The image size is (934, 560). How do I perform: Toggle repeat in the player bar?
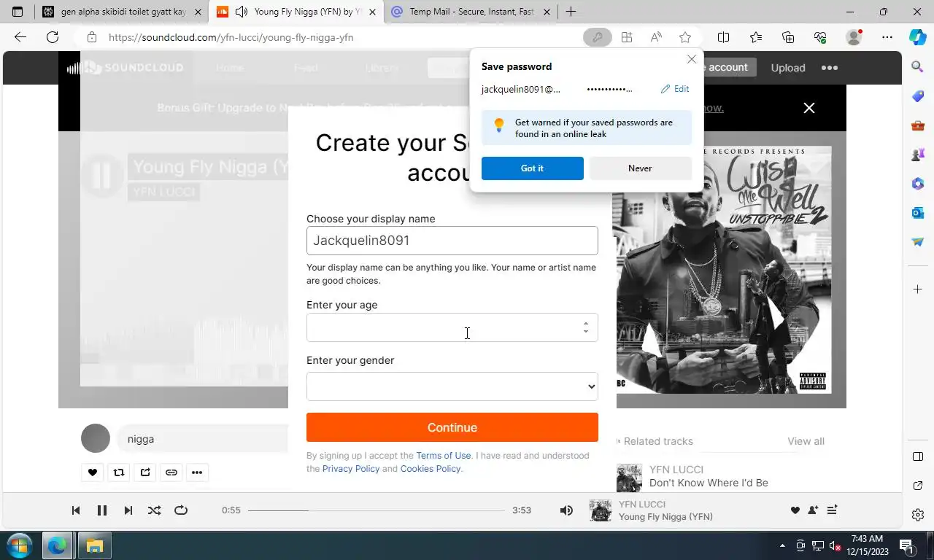[181, 510]
